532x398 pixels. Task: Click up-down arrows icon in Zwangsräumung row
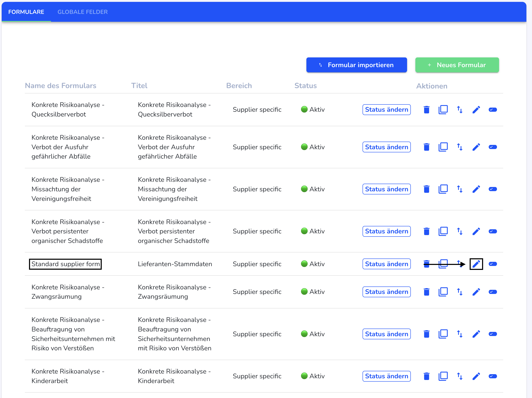[460, 292]
